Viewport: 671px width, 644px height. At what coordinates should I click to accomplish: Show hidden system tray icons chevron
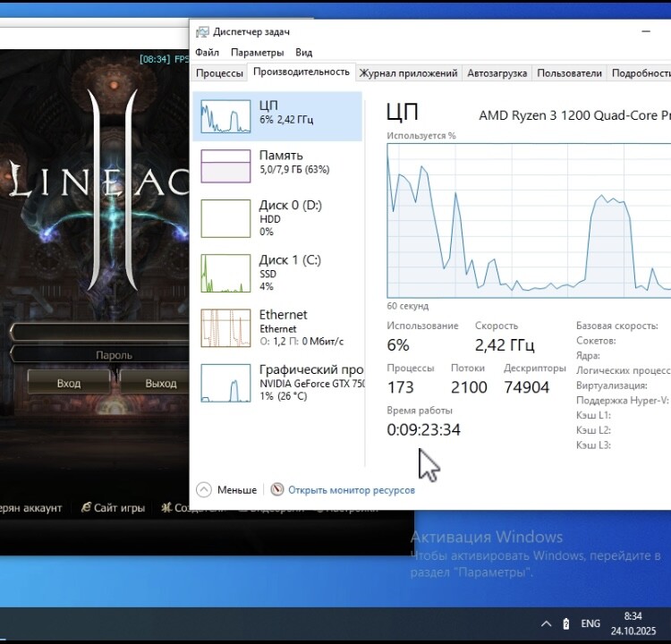[x=546, y=623]
